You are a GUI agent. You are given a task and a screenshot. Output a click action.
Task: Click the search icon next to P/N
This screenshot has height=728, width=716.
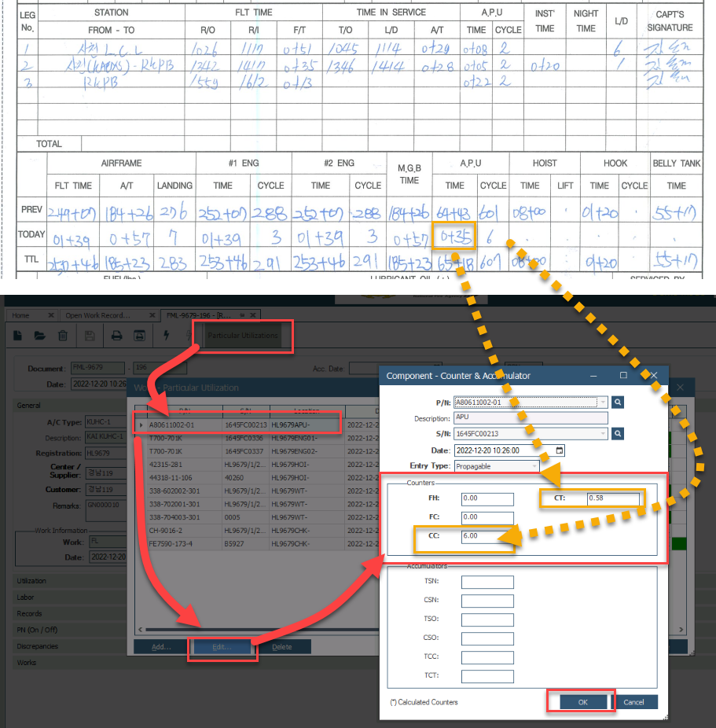point(619,403)
